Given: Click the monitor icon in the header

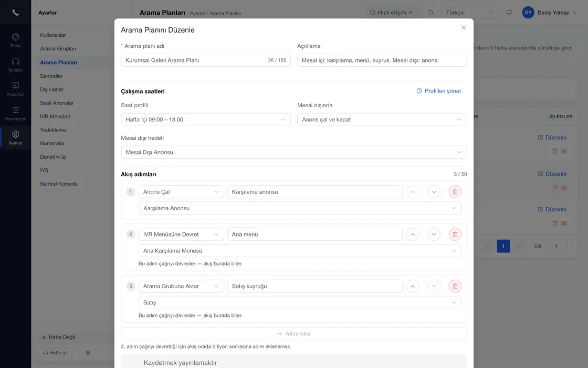Looking at the screenshot, I should coord(509,13).
